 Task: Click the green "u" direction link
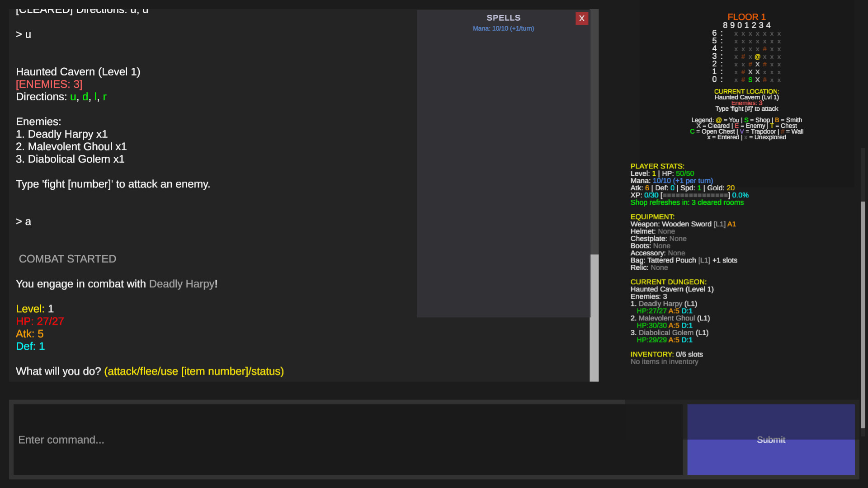(73, 97)
